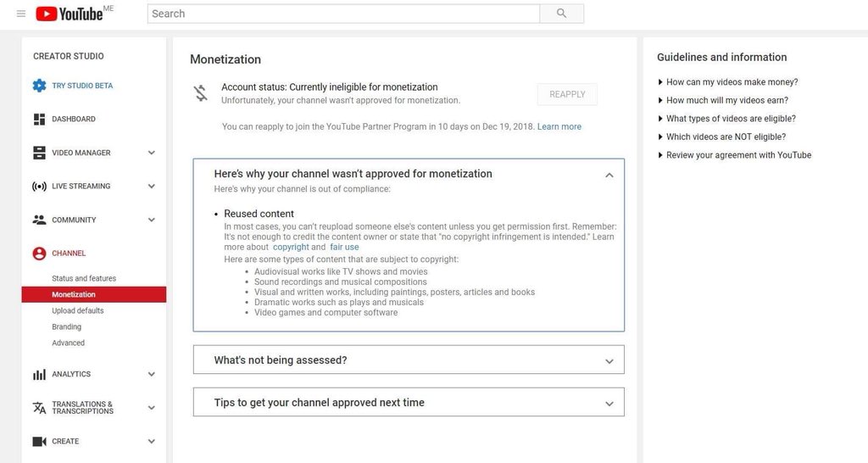Expand the Community section chevron
Screen dimensions: 868x463
pyautogui.click(x=151, y=220)
